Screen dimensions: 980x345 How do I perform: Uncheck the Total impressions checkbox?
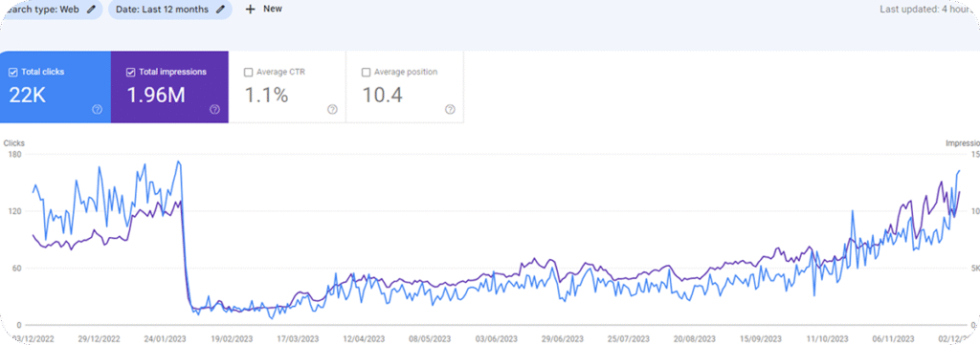click(x=130, y=73)
